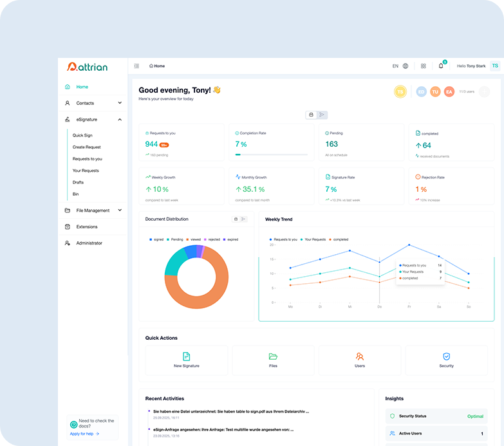Open the Files quick action

tap(273, 360)
